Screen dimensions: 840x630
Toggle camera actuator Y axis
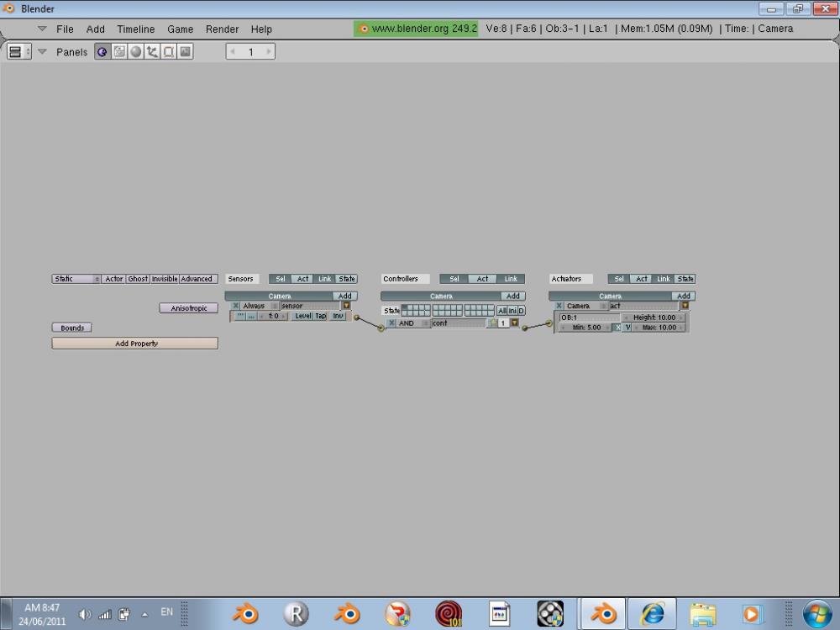627,328
